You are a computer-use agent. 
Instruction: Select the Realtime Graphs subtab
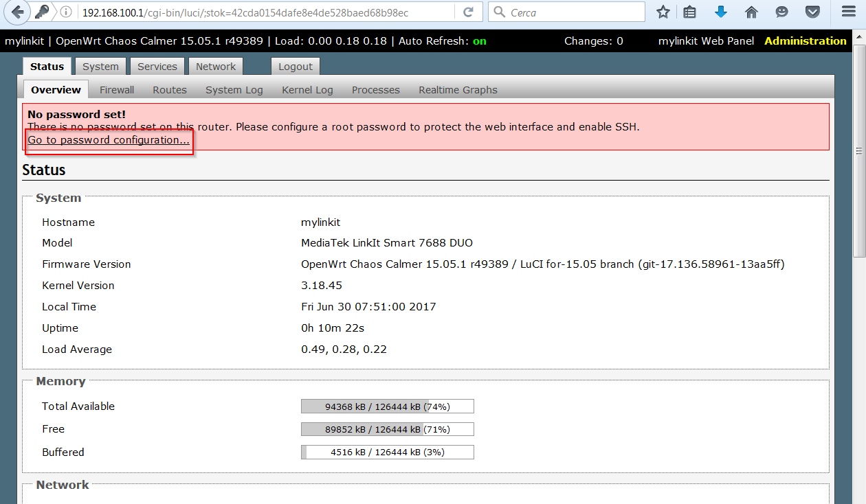pos(458,90)
